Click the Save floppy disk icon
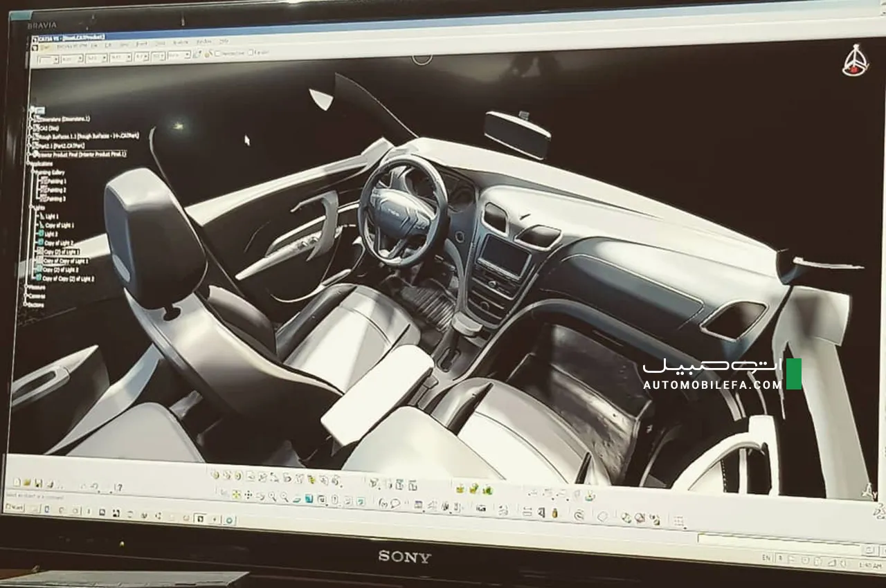Image resolution: width=886 pixels, height=588 pixels. pos(38,483)
